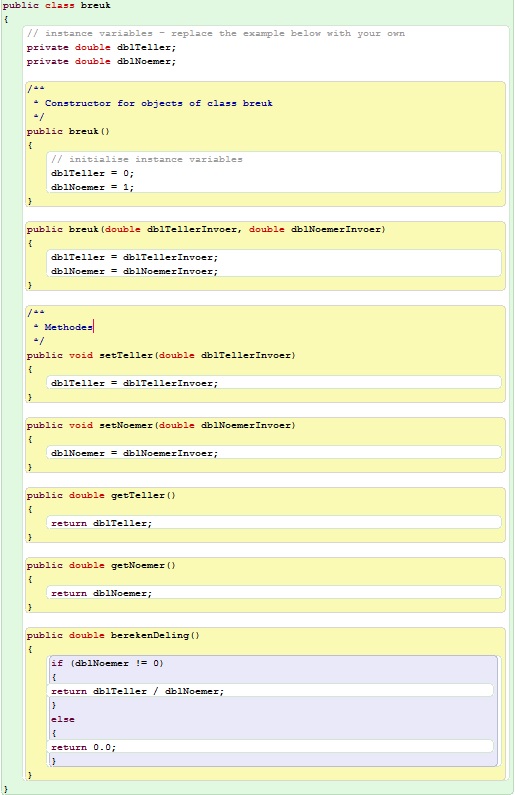Click the 'if (dblNoemer != 0)' condition
The width and height of the screenshot is (515, 795).
coord(107,663)
